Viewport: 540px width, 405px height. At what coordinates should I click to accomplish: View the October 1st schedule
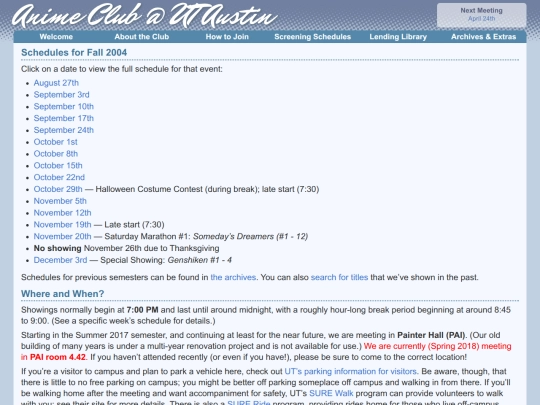(55, 142)
